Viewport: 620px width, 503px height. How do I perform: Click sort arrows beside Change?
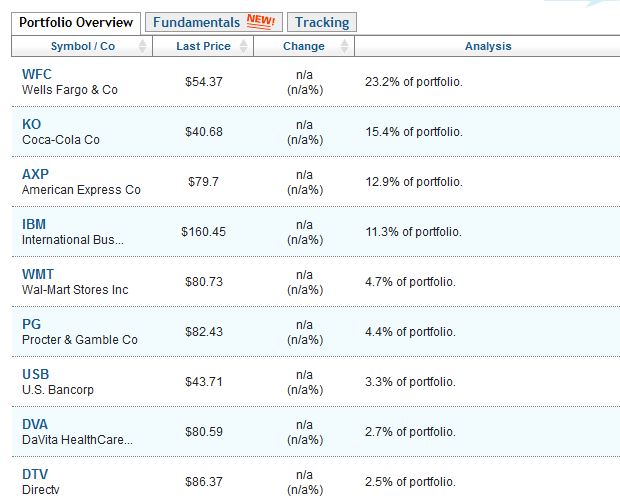click(345, 46)
